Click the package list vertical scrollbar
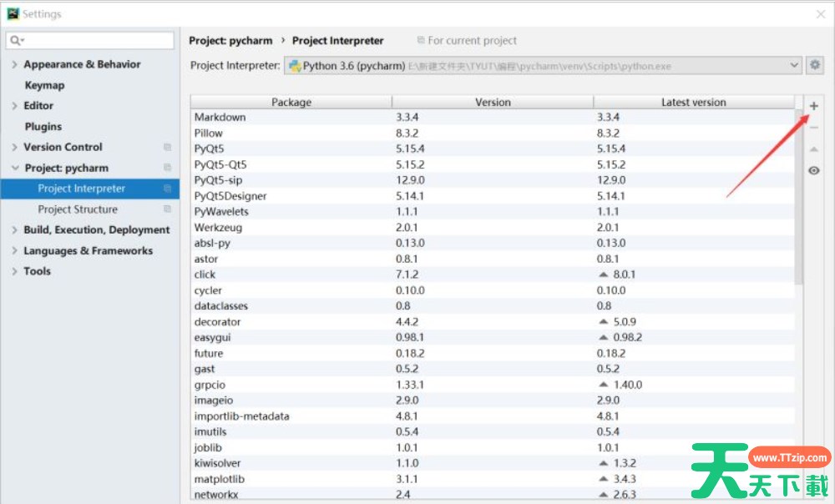 click(x=799, y=200)
